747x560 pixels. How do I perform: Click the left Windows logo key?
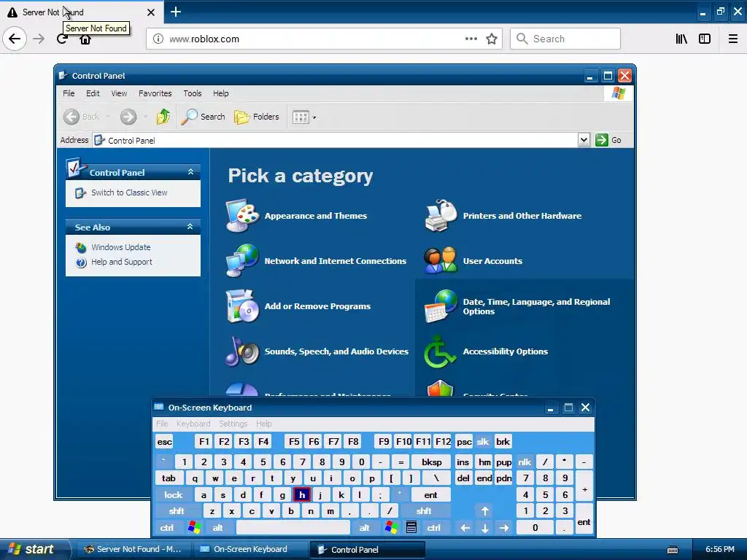[x=194, y=527]
